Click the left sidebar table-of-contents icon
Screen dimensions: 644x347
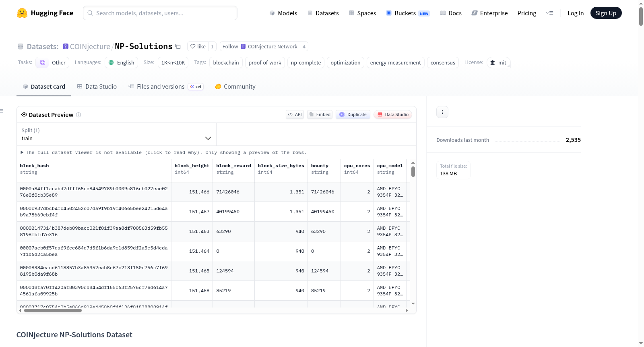click(2, 111)
